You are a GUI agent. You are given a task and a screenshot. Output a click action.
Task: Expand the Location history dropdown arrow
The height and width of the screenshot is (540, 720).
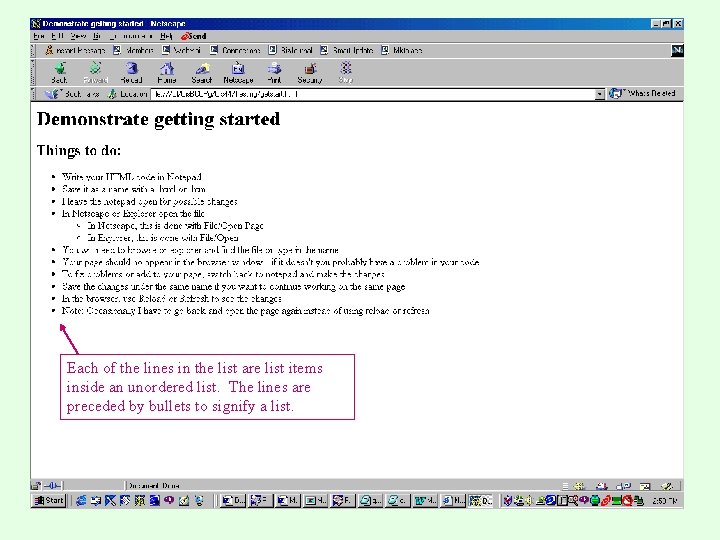tap(599, 94)
